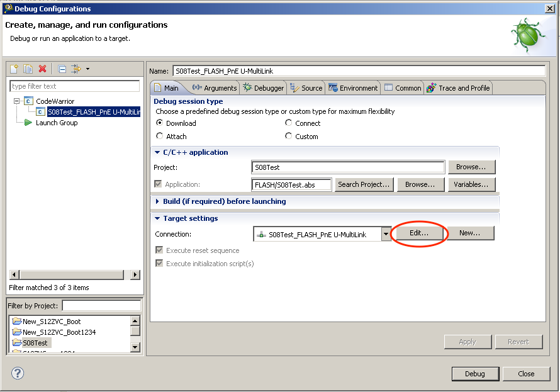Duplicate the selected launch configuration
560x392 pixels.
28,69
